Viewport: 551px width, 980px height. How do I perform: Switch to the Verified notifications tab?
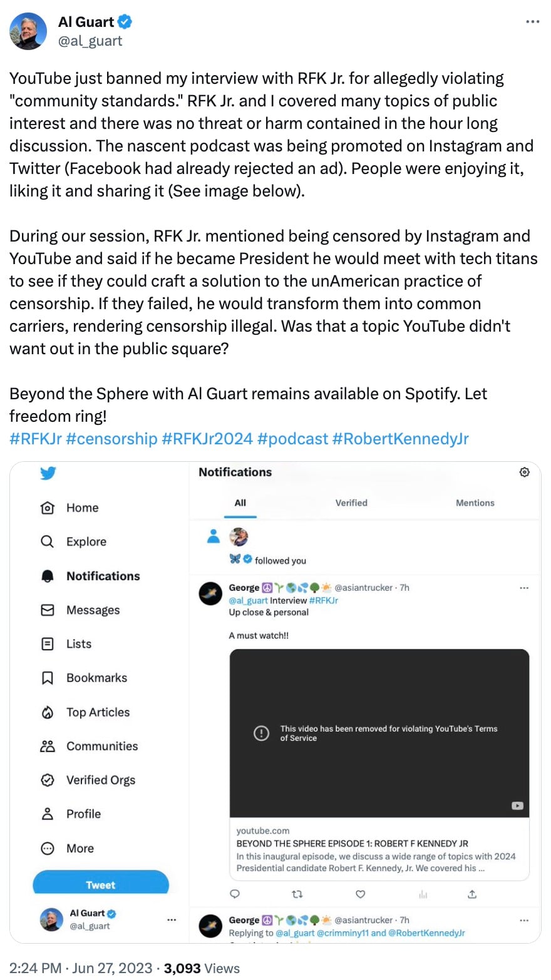coord(351,503)
